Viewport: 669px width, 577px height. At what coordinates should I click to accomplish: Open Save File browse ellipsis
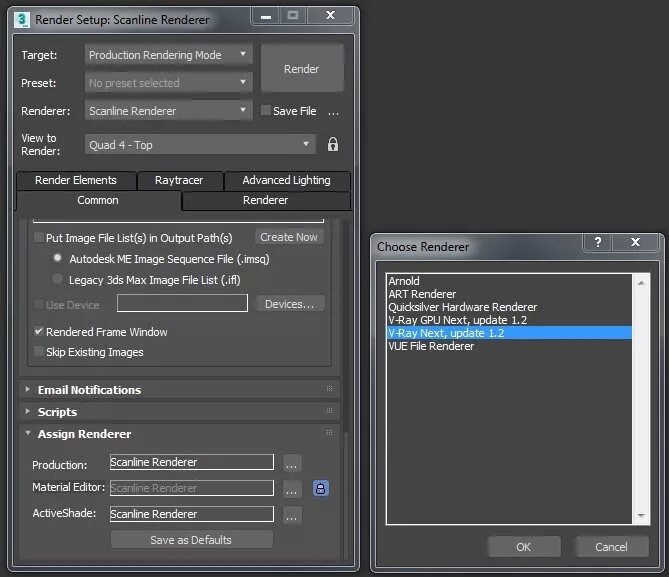(x=334, y=112)
